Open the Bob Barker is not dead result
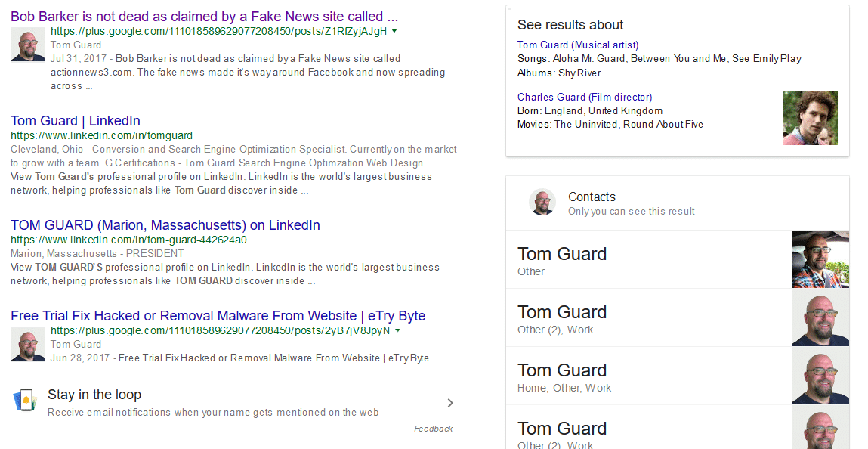The image size is (868, 449). pos(204,17)
